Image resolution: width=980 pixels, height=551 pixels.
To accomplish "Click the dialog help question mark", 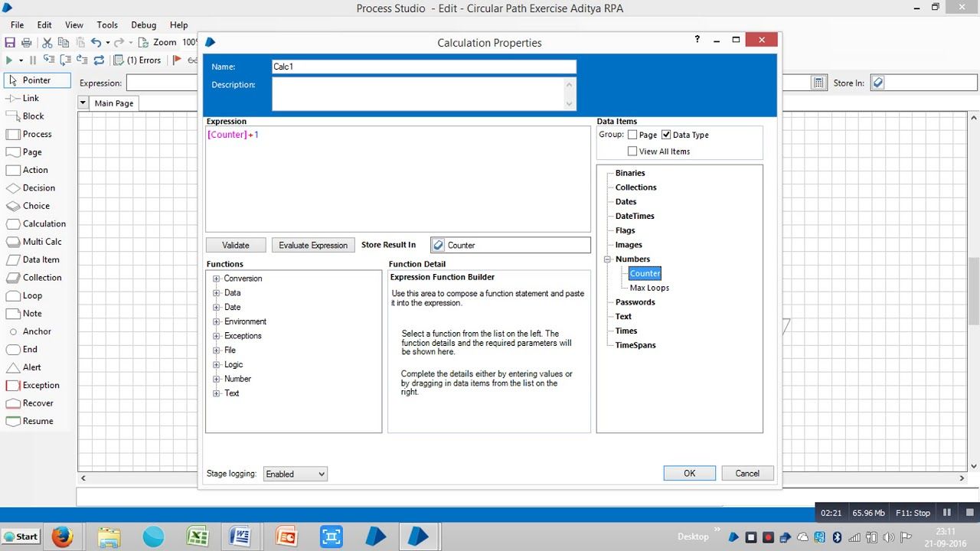I will click(x=697, y=40).
